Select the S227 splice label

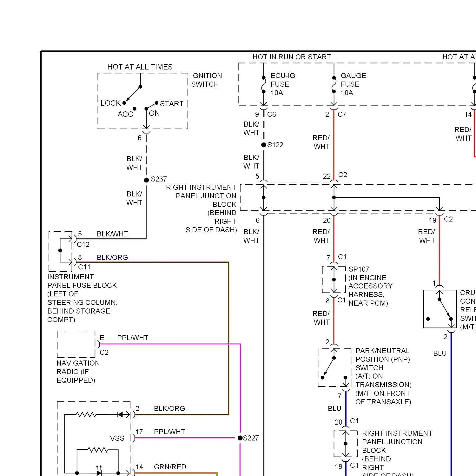pos(251,438)
